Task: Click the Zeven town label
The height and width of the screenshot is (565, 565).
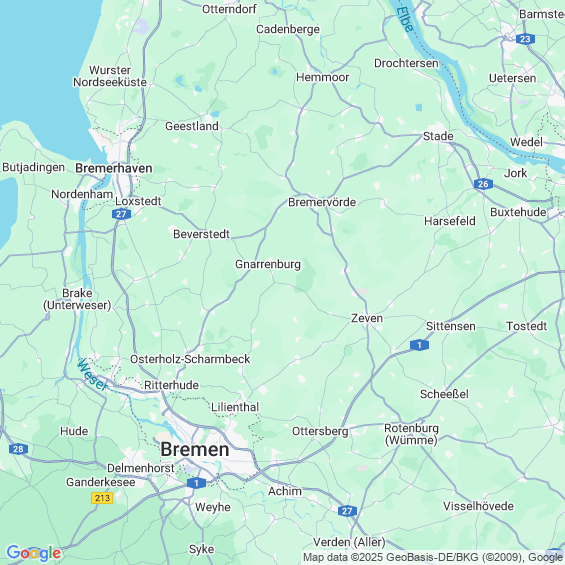Action: 367,318
